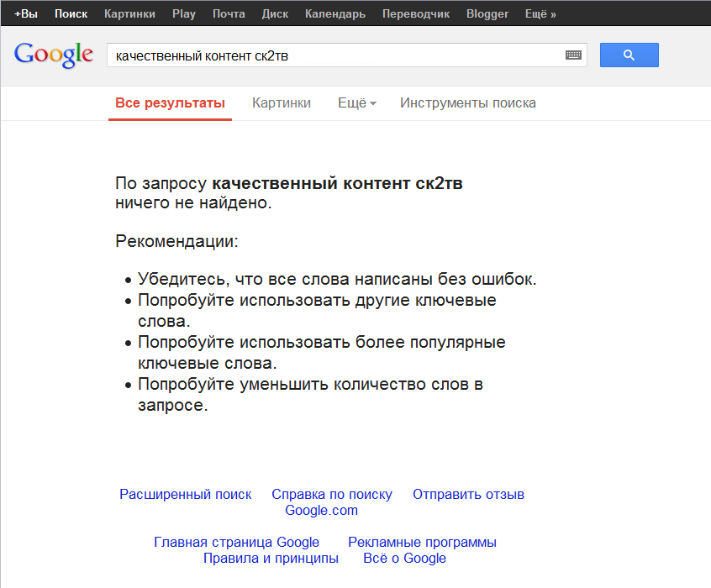Open the Всё о Google link

pyautogui.click(x=404, y=558)
